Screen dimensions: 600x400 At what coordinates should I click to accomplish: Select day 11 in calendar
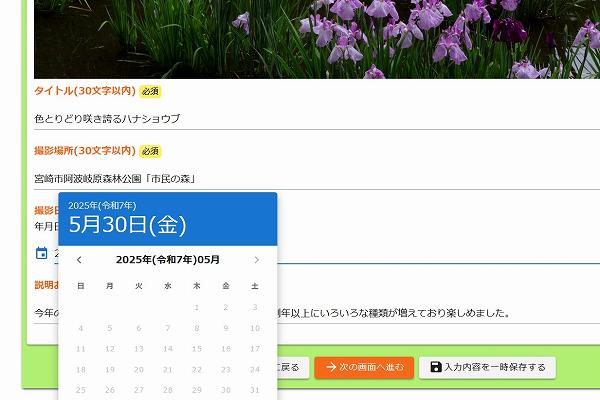81,349
